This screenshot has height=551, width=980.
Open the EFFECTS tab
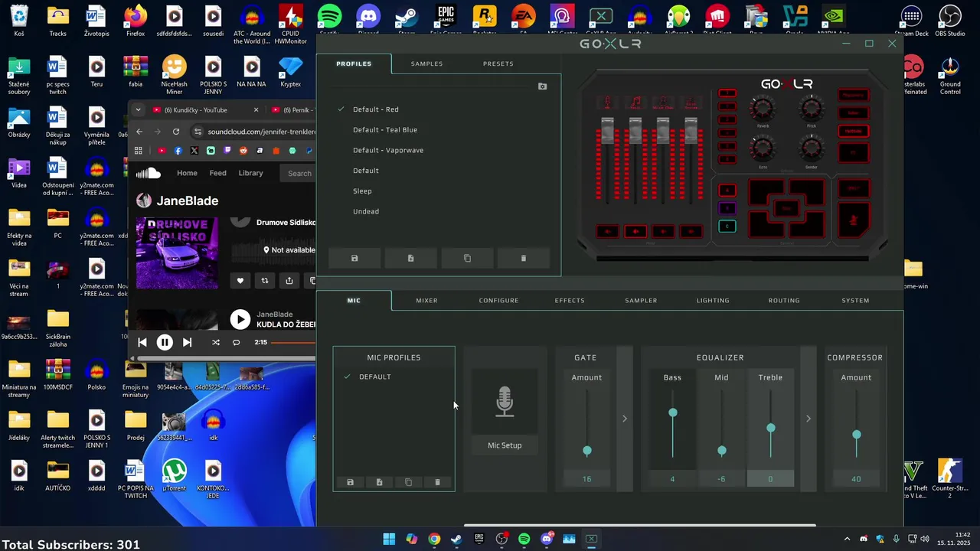click(570, 301)
